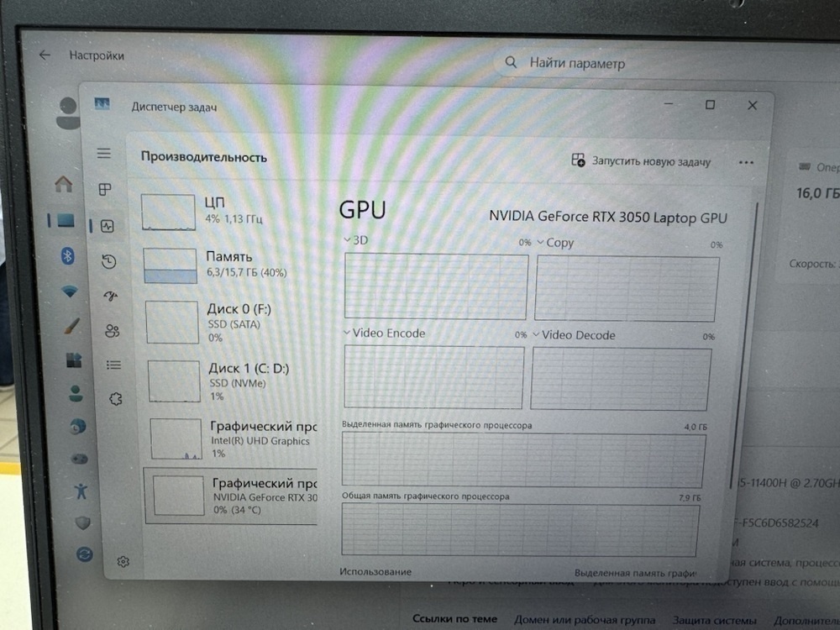
Task: Click the Copy engine usage graph
Action: coord(627,289)
